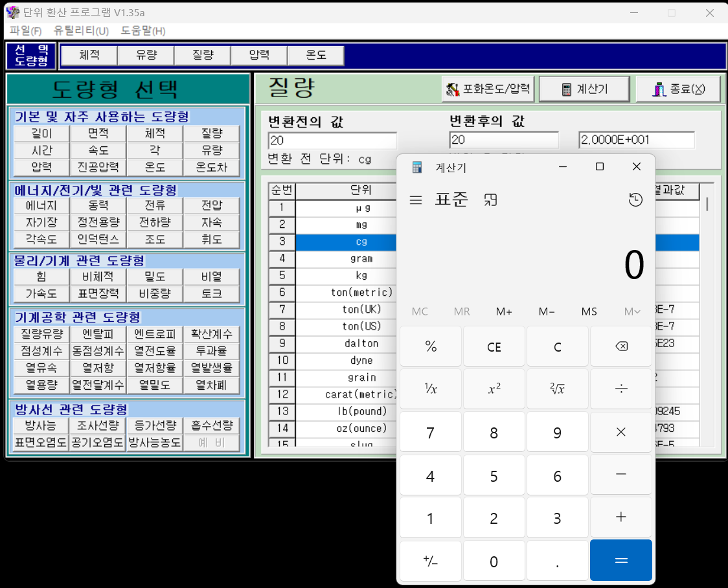Click the 포화온도/압력 icon button
The width and height of the screenshot is (728, 588).
(x=489, y=89)
